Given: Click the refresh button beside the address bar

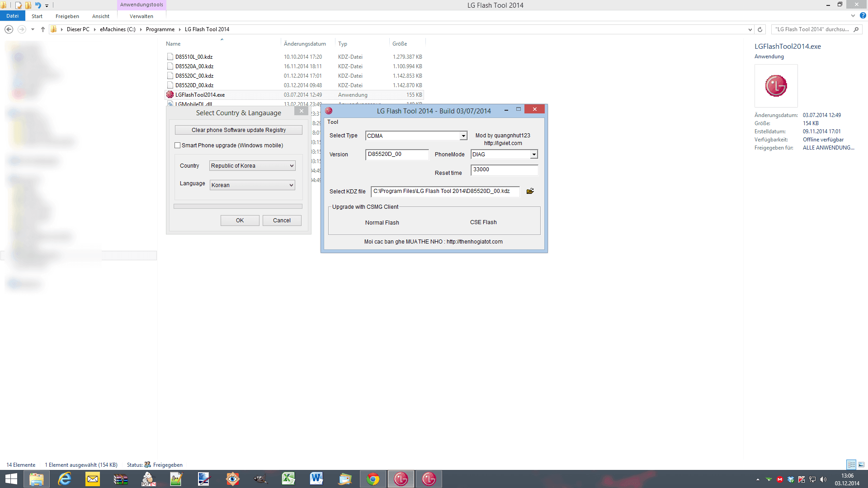Looking at the screenshot, I should click(760, 29).
